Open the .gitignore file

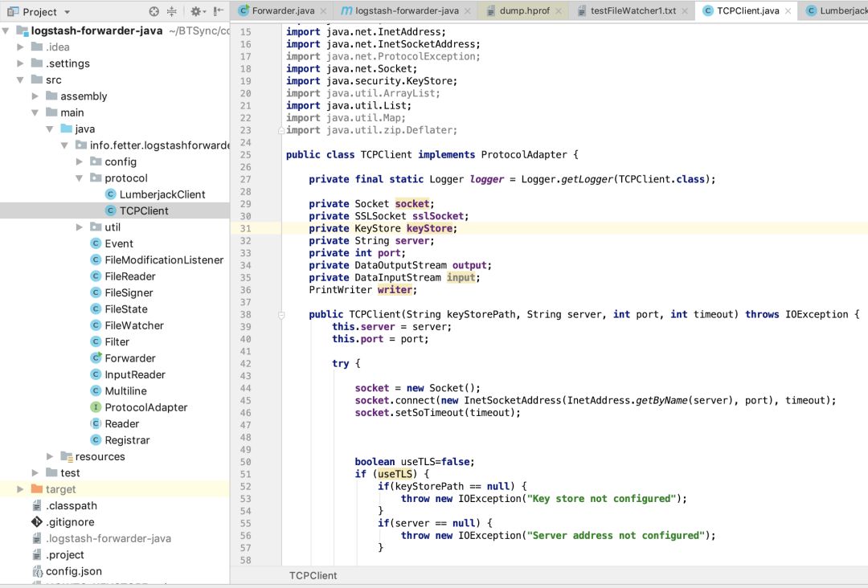tap(69, 522)
